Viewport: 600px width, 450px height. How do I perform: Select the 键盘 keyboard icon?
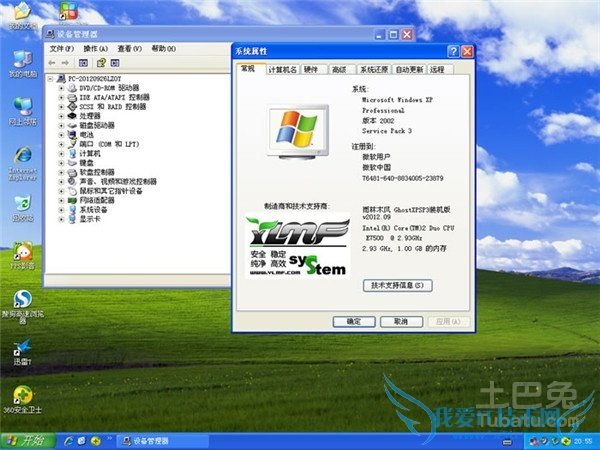(x=72, y=163)
